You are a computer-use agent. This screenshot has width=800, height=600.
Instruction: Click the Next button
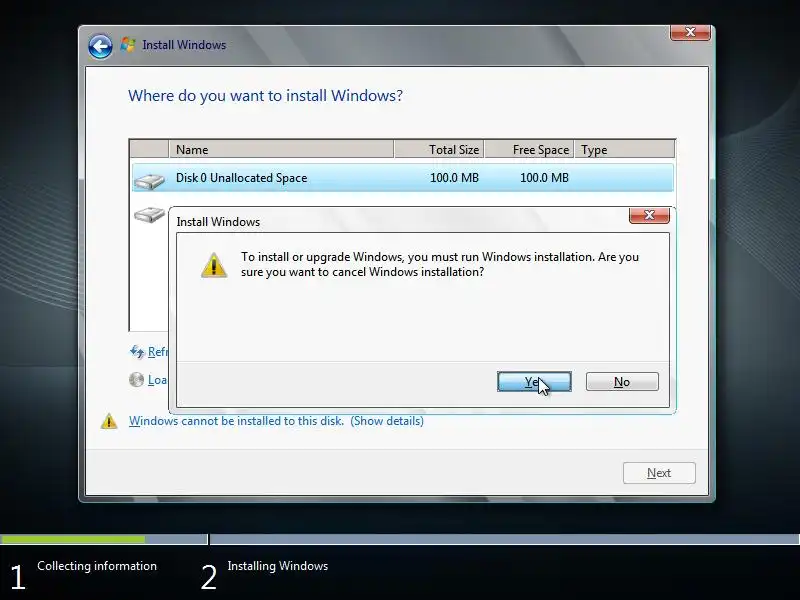click(x=659, y=473)
